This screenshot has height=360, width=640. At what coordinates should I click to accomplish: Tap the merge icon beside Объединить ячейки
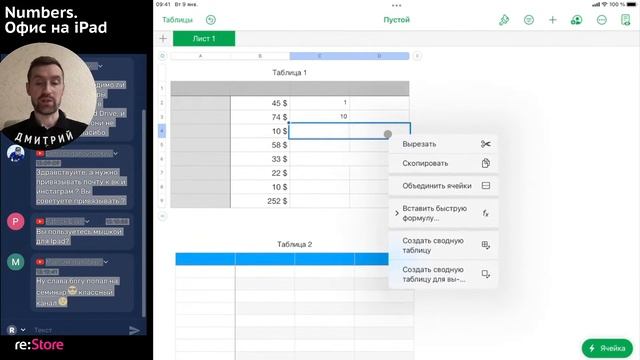485,186
